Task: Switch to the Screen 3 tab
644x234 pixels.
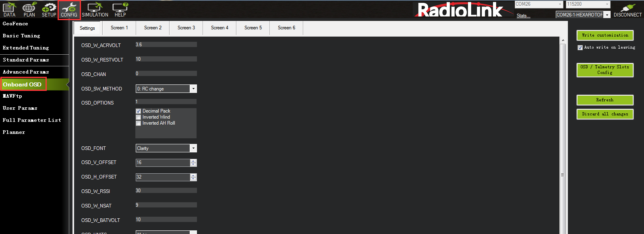Action: [x=186, y=28]
